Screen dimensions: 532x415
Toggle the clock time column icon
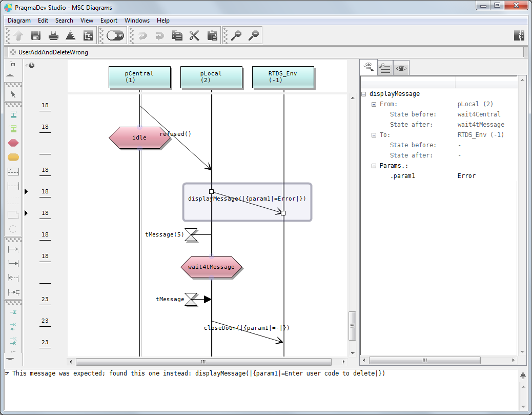(31, 65)
